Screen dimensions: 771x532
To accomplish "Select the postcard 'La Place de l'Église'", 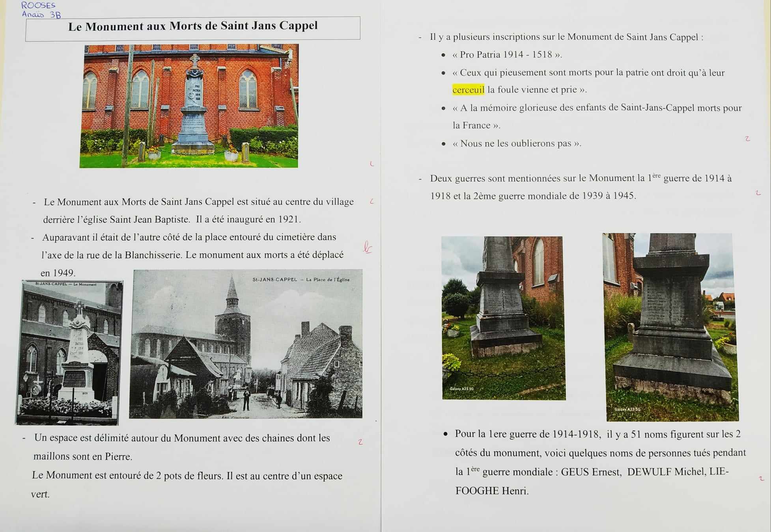I will tap(246, 344).
